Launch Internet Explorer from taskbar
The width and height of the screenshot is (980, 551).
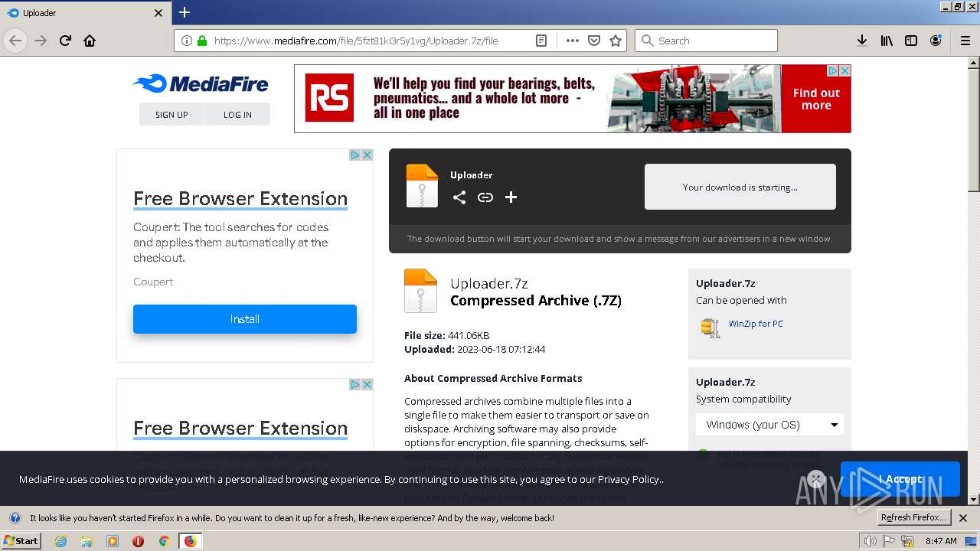(60, 541)
